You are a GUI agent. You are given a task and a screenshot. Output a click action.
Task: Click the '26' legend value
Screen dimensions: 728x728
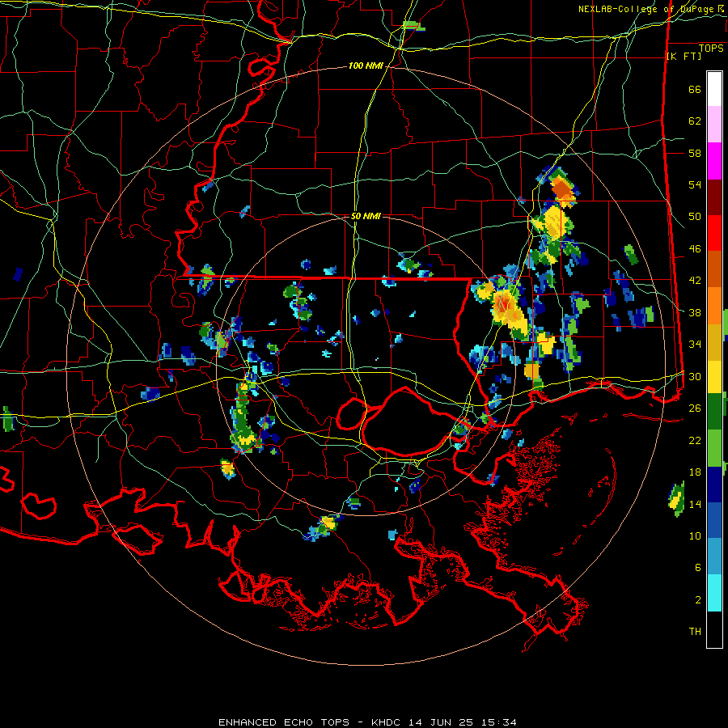click(695, 408)
